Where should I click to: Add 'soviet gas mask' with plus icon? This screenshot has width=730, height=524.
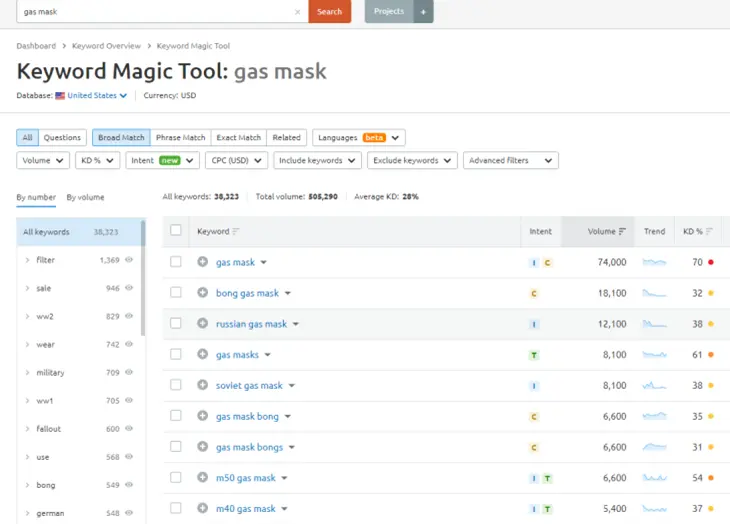coord(203,385)
